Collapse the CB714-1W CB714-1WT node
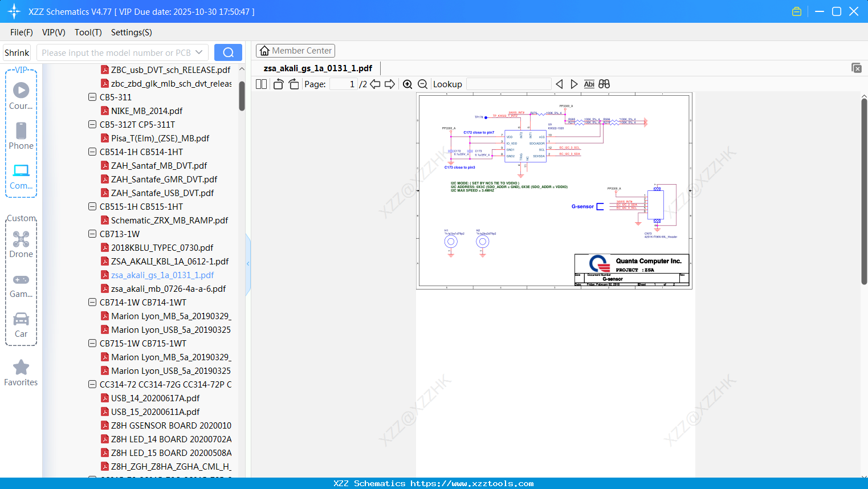 (92, 302)
